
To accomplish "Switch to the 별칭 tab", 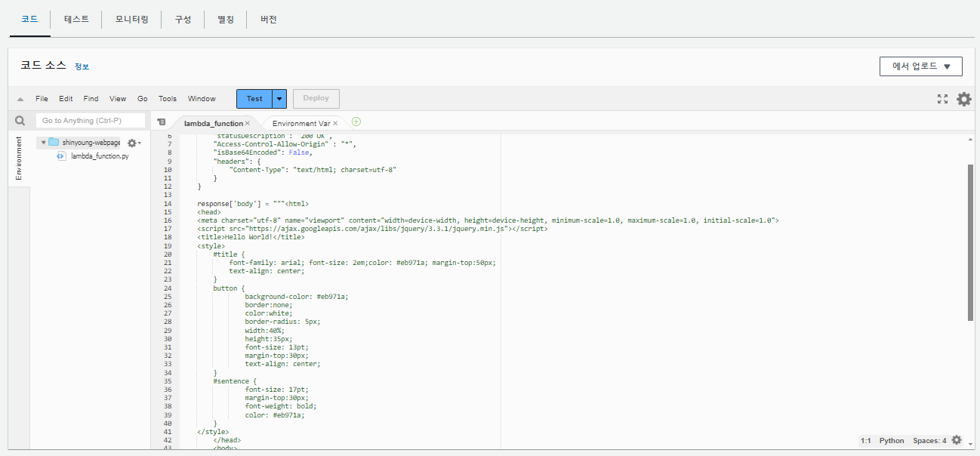I will tap(225, 19).
